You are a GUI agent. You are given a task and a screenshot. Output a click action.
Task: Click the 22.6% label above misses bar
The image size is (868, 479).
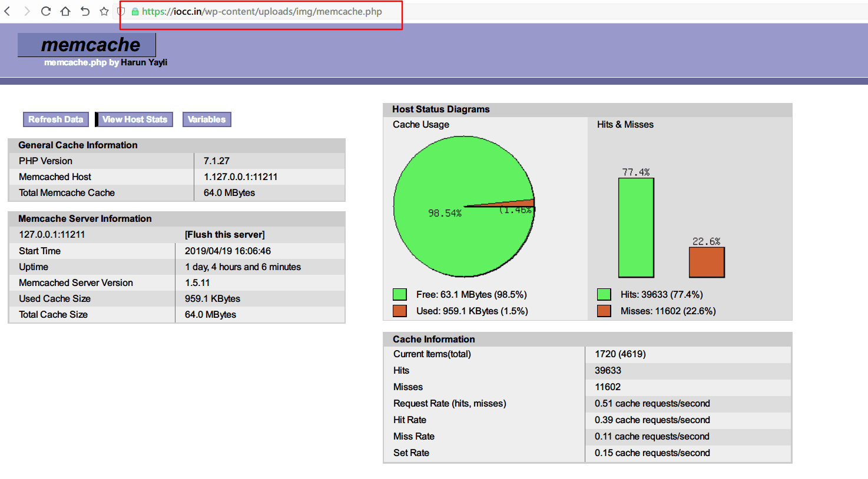[707, 241]
